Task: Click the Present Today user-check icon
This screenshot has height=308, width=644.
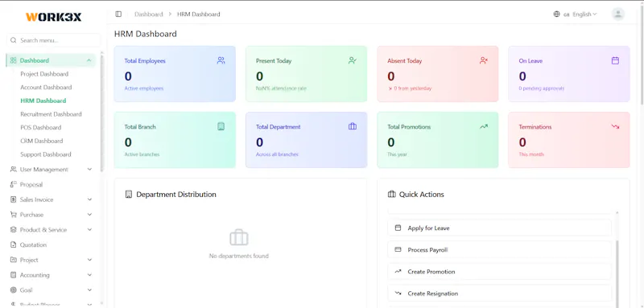Action: [353, 60]
